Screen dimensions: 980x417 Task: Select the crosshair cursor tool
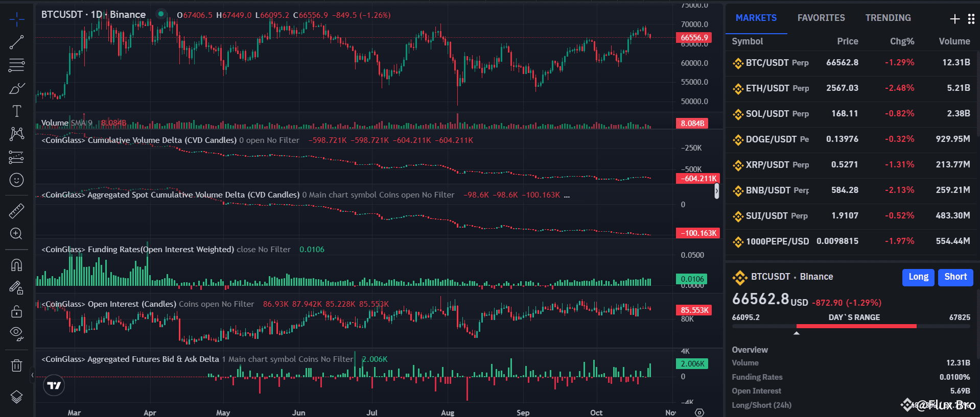pyautogui.click(x=16, y=19)
